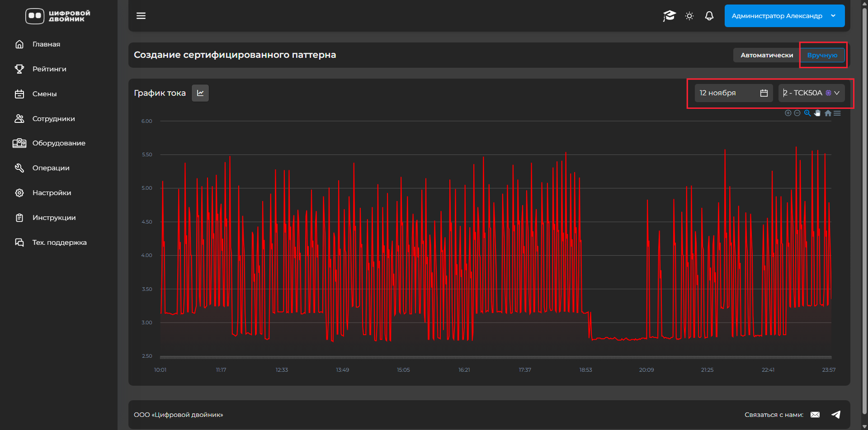Go to Оборудование in the sidebar
The image size is (868, 430).
pyautogui.click(x=59, y=143)
